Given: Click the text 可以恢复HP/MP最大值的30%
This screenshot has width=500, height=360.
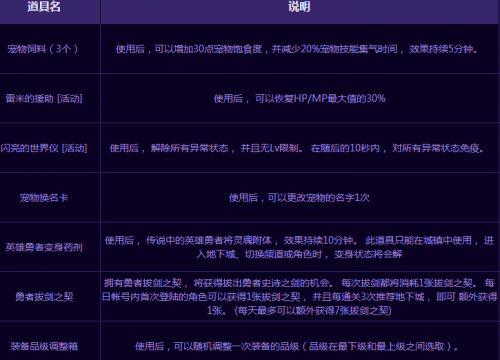Looking at the screenshot, I should [320, 98].
